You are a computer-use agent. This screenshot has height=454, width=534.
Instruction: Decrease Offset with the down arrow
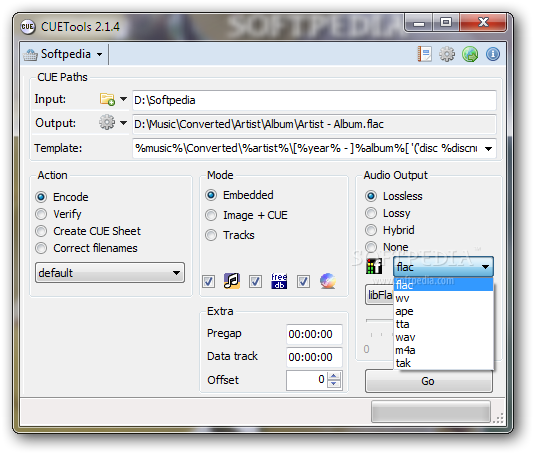tap(334, 384)
